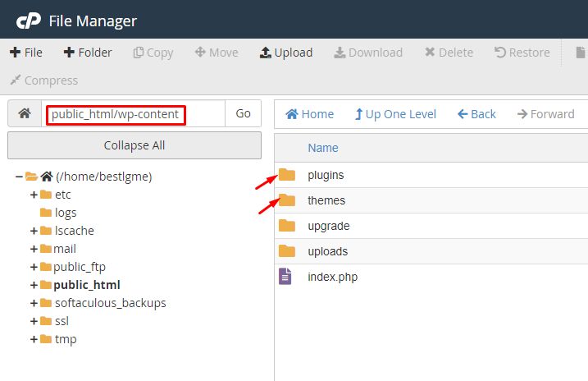Screen dimensions: 588x381
Task: Select the themes folder name
Action: point(326,200)
